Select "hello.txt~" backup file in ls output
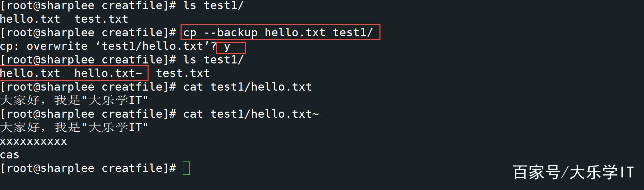644x190 pixels. (x=108, y=73)
